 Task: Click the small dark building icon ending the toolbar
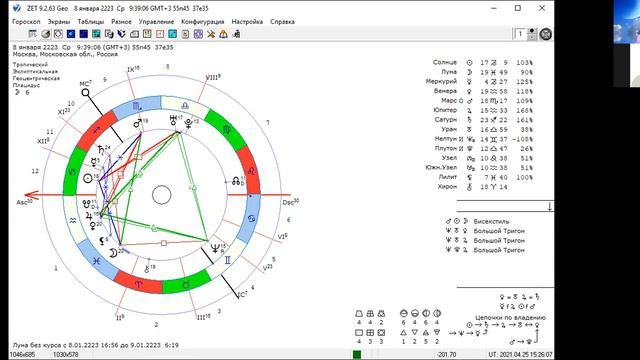(236, 34)
